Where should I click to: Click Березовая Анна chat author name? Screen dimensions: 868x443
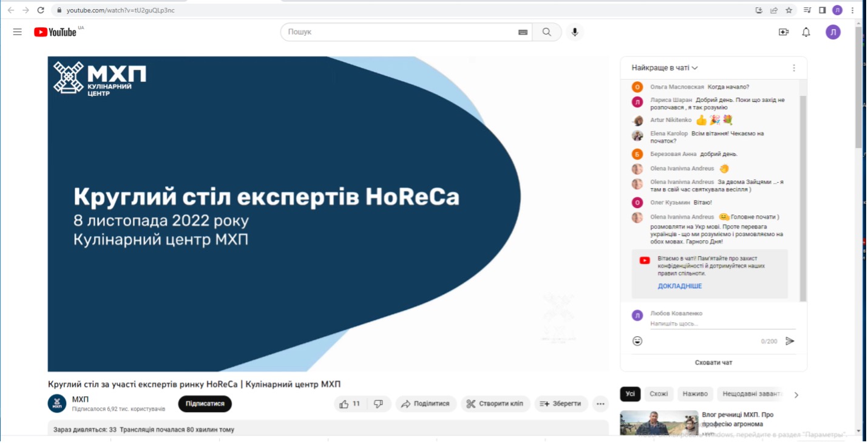coord(673,154)
